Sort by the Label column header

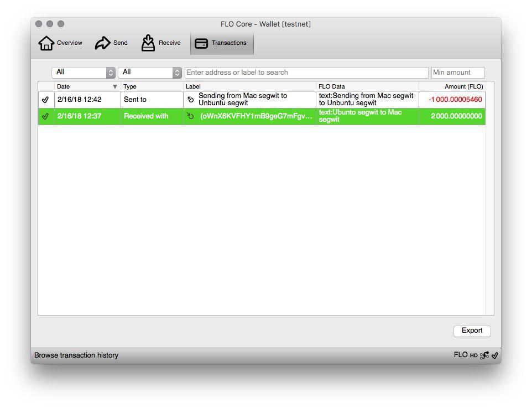(x=249, y=86)
